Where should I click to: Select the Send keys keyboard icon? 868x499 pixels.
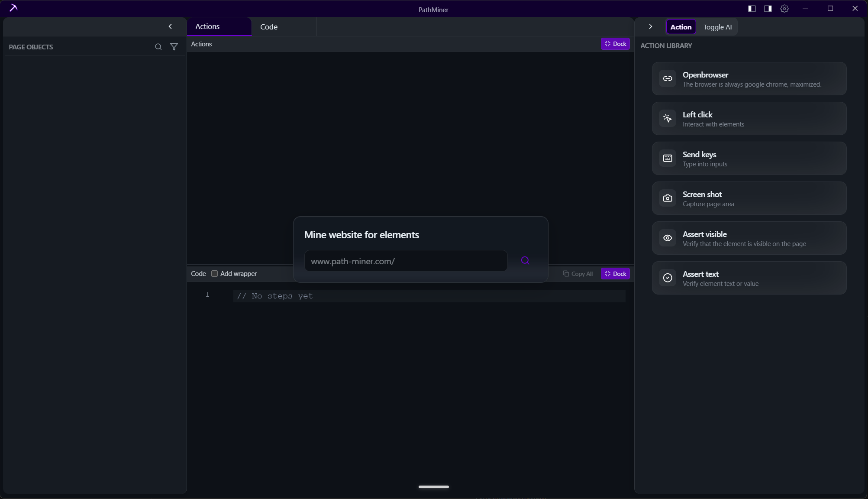pyautogui.click(x=668, y=158)
